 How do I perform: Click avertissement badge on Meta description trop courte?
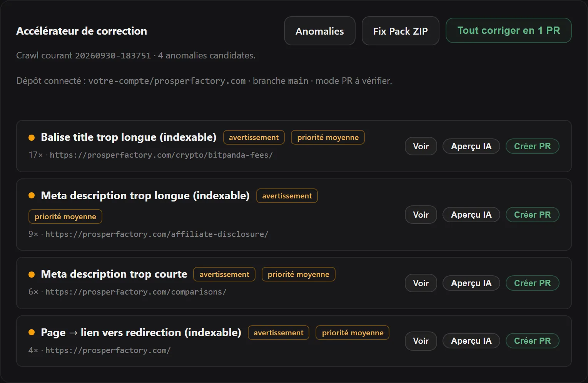(x=224, y=274)
